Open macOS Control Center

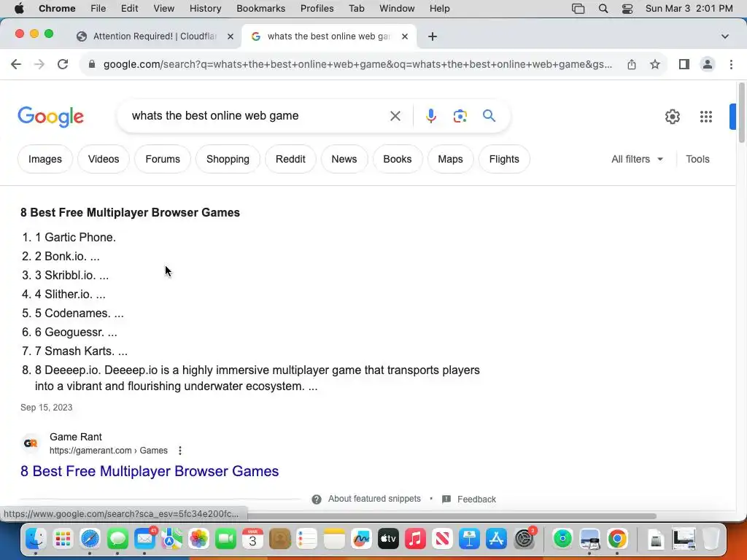627,9
